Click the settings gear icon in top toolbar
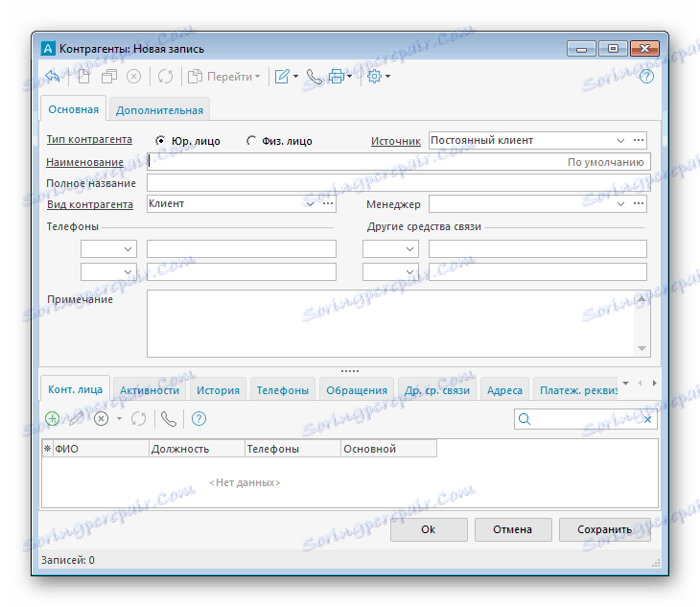700x607 pixels. [374, 77]
